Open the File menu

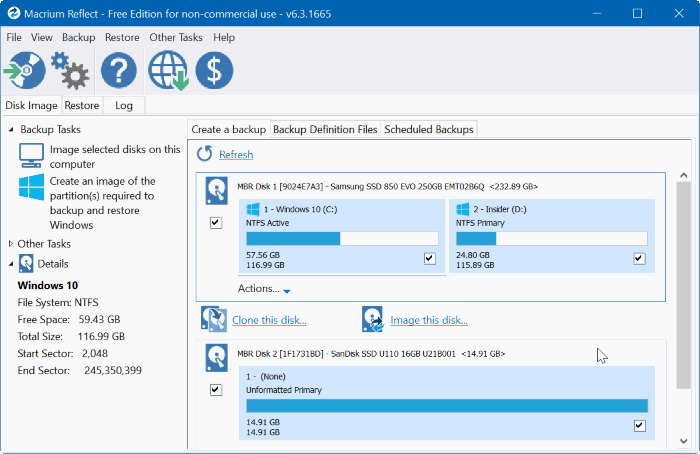(14, 37)
